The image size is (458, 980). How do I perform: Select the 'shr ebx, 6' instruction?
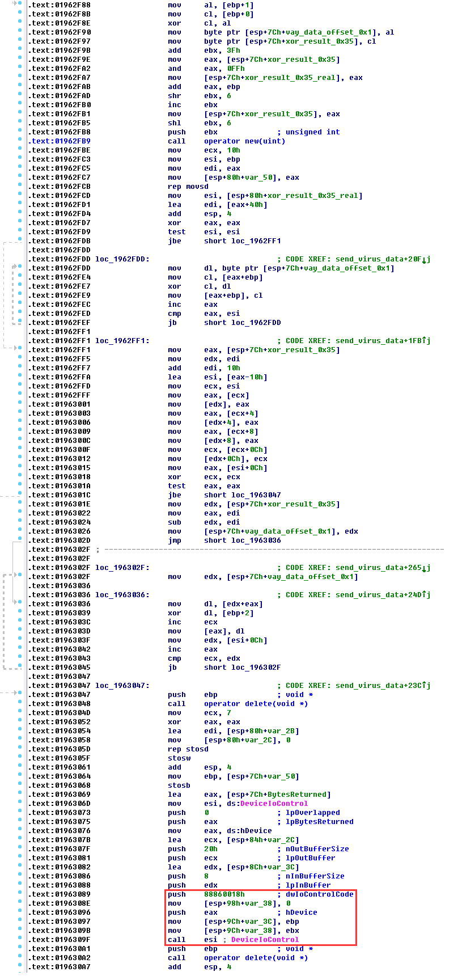200,96
